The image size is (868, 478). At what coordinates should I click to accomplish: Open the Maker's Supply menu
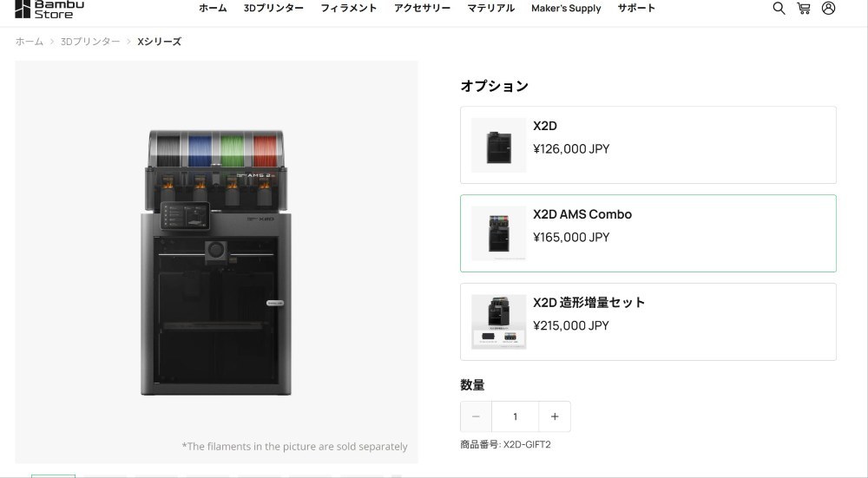click(566, 9)
